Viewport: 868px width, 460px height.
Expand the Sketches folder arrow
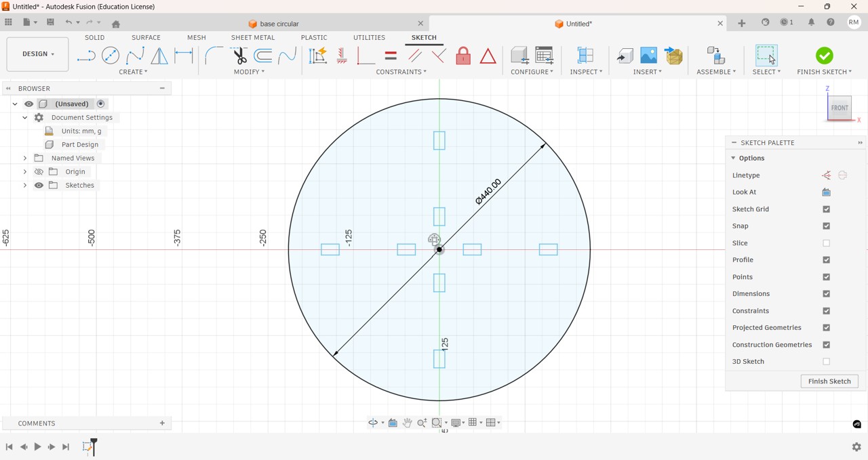point(25,186)
